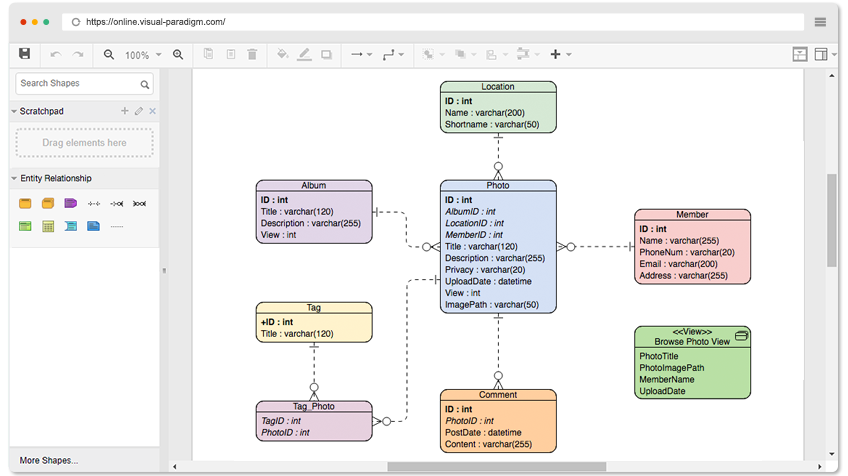848x476 pixels.
Task: Pick the purple stored procedure shape
Action: [70, 203]
